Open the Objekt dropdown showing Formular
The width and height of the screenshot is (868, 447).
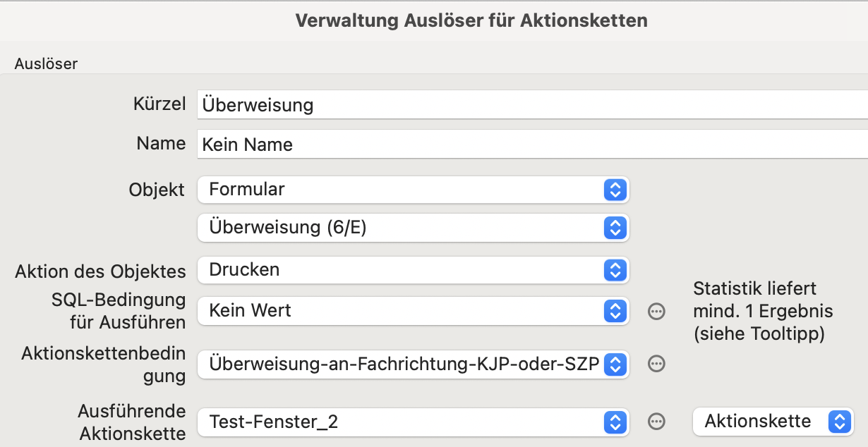click(414, 189)
